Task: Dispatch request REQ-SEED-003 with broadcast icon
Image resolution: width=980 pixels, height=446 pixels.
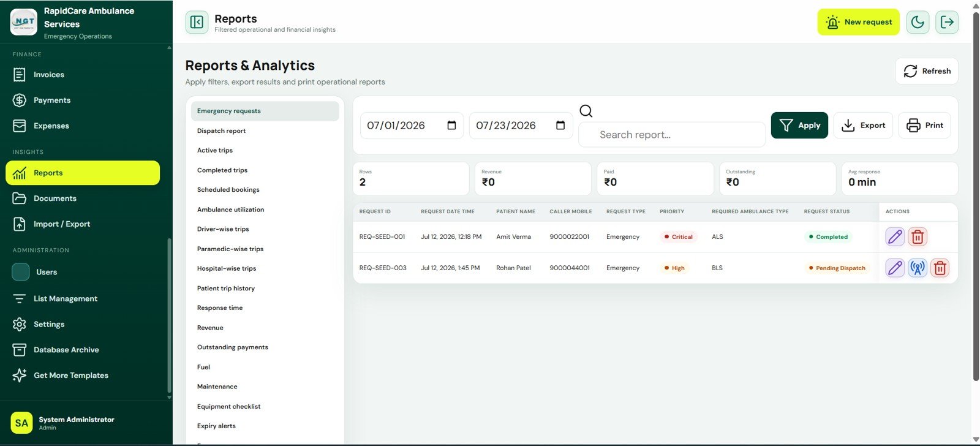Action: (918, 268)
